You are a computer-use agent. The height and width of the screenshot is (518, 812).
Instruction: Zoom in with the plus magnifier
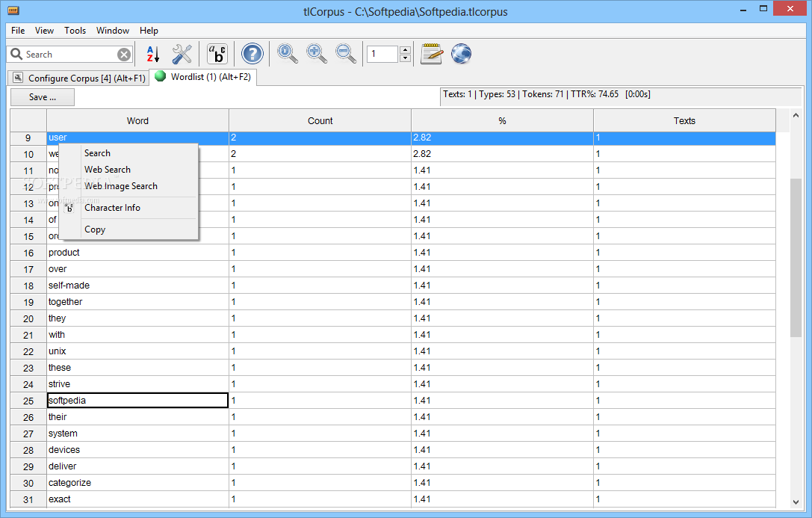click(x=317, y=53)
